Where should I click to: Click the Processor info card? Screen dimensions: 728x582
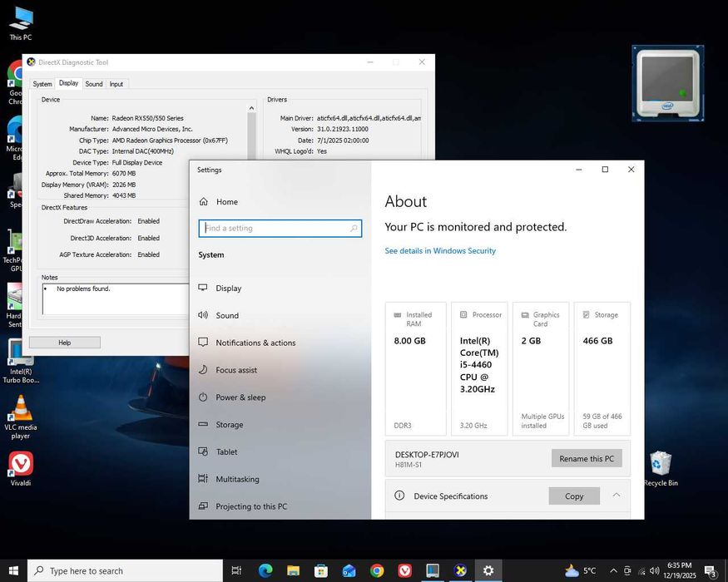(479, 369)
